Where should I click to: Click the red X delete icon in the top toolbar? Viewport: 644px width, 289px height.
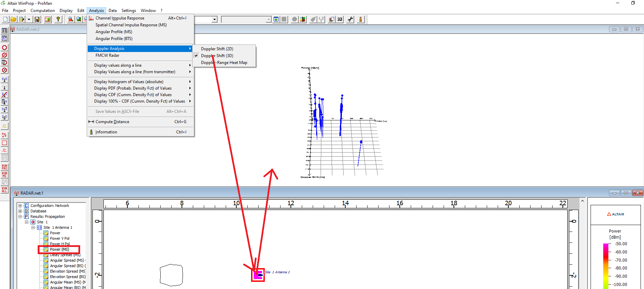click(x=70, y=19)
